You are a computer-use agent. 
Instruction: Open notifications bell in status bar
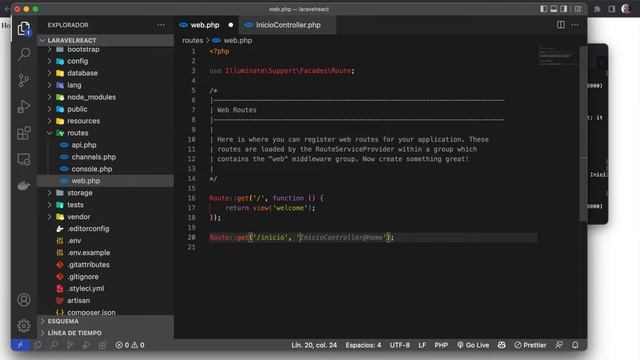tap(575, 345)
